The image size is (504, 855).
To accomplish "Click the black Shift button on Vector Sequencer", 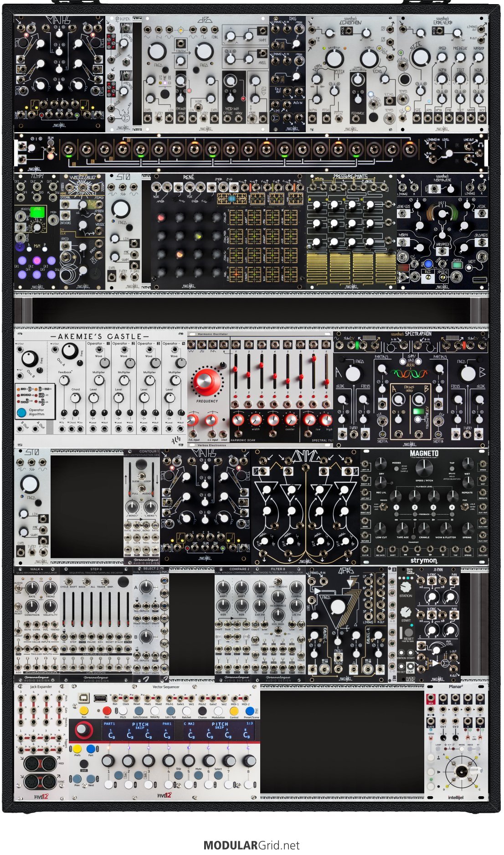I will tap(84, 763).
